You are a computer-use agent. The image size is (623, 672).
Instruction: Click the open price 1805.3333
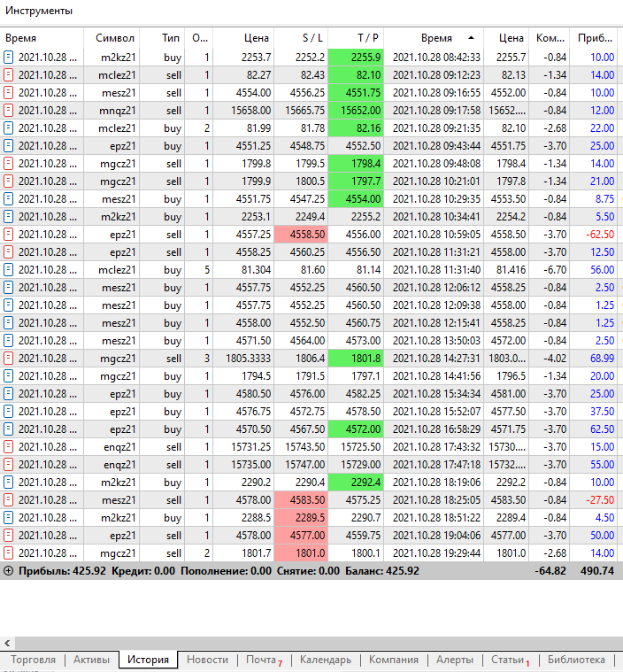pos(248,359)
